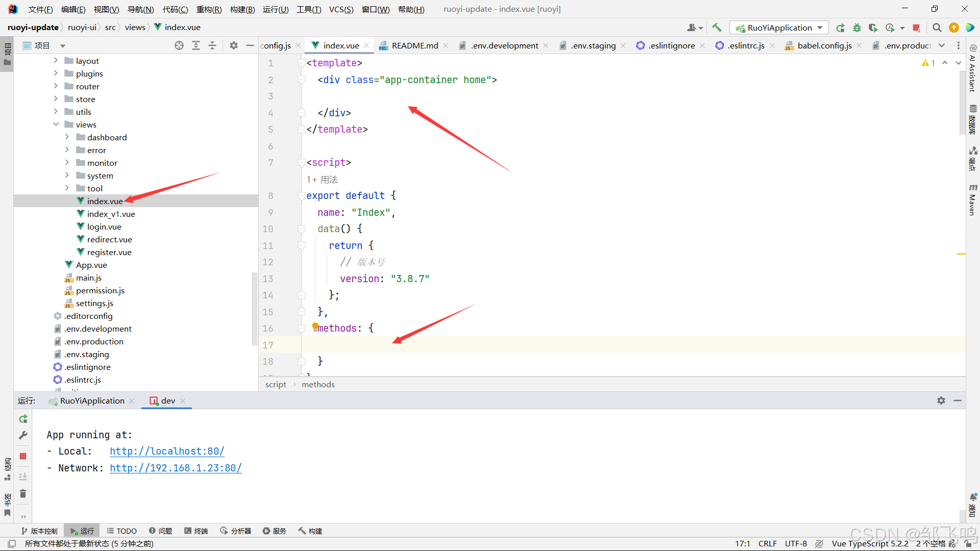Open the 重构(R) menu
This screenshot has height=551, width=980.
point(209,9)
